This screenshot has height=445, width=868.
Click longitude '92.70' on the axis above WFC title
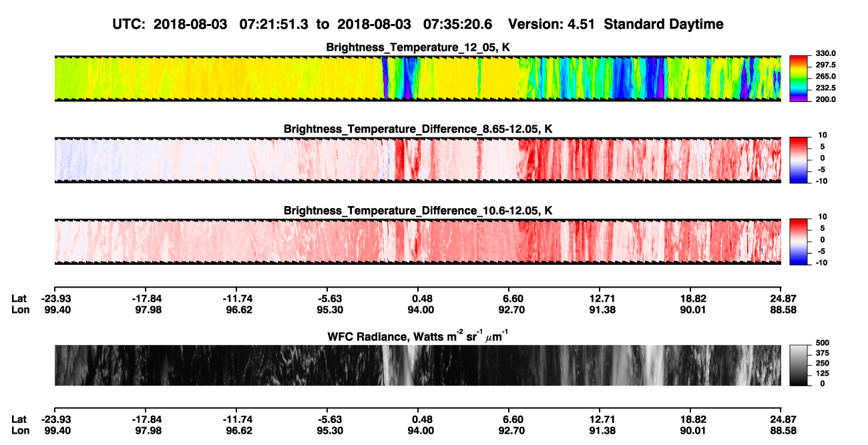tap(511, 310)
